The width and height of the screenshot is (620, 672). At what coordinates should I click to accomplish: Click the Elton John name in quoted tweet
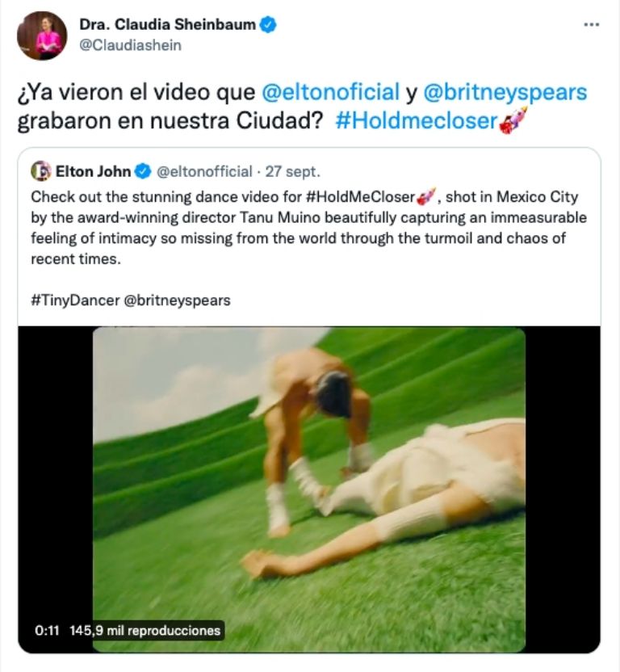[x=94, y=171]
